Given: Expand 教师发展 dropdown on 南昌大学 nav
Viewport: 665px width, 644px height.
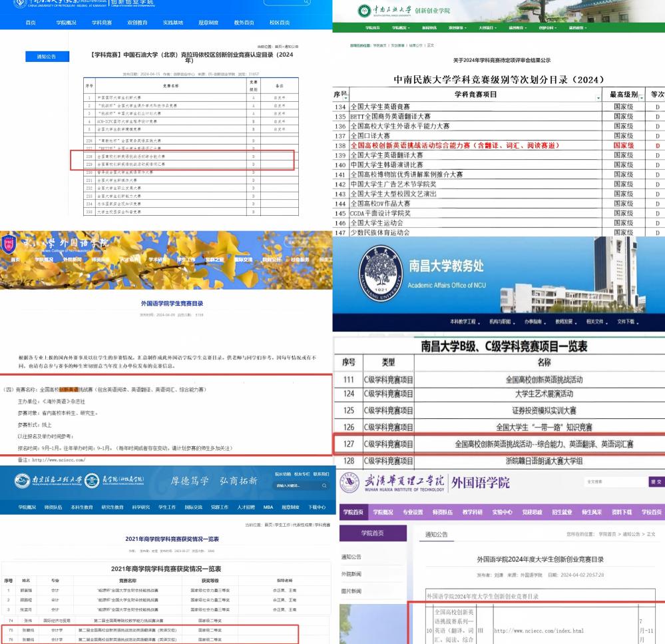Looking at the screenshot, I should coord(566,322).
